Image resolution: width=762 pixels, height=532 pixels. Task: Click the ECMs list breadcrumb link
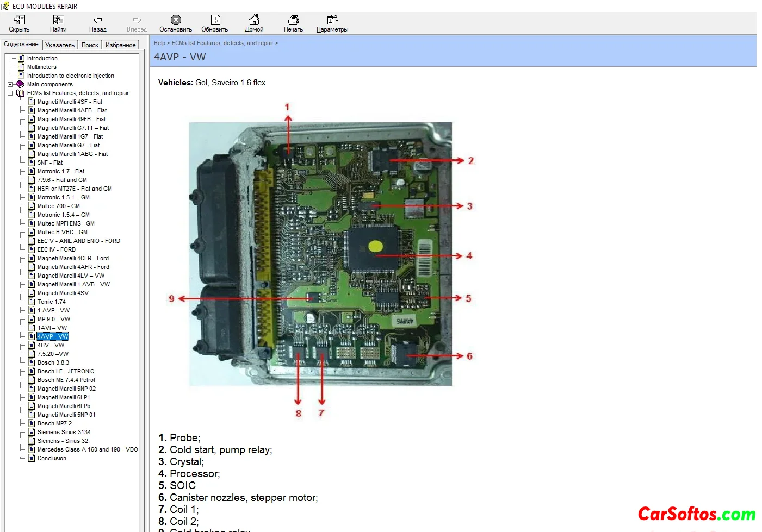[x=222, y=43]
